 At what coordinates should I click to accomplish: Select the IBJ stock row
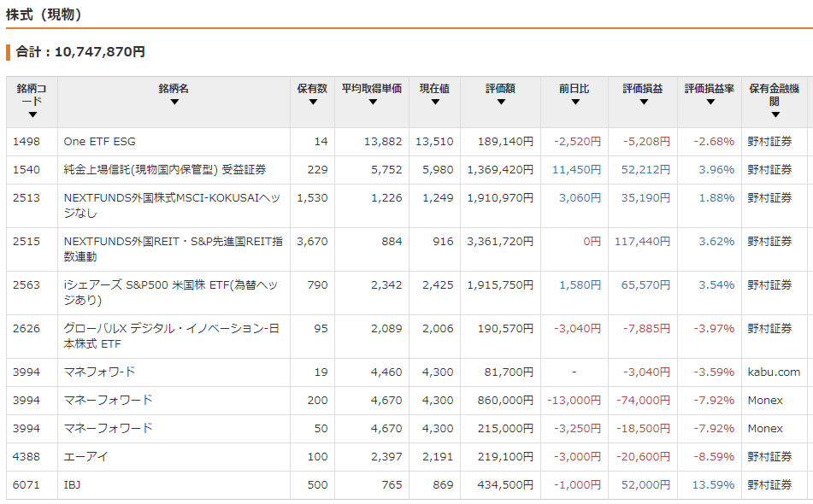pos(407,485)
